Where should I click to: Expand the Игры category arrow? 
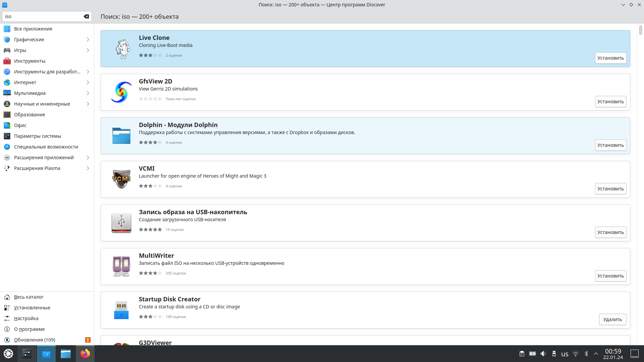[x=88, y=50]
